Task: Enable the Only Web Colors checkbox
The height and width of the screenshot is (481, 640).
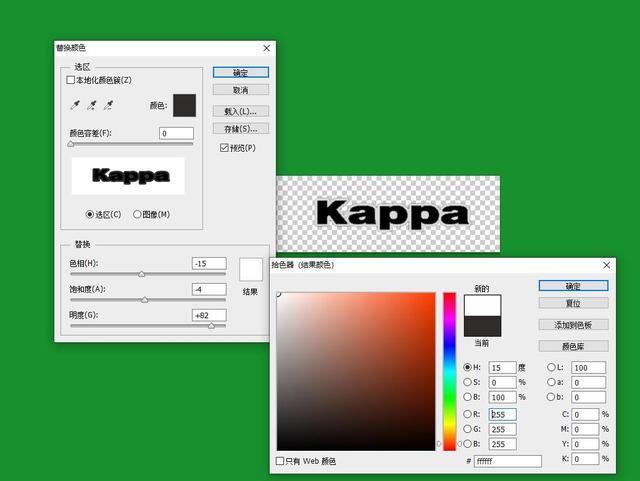Action: pyautogui.click(x=280, y=461)
